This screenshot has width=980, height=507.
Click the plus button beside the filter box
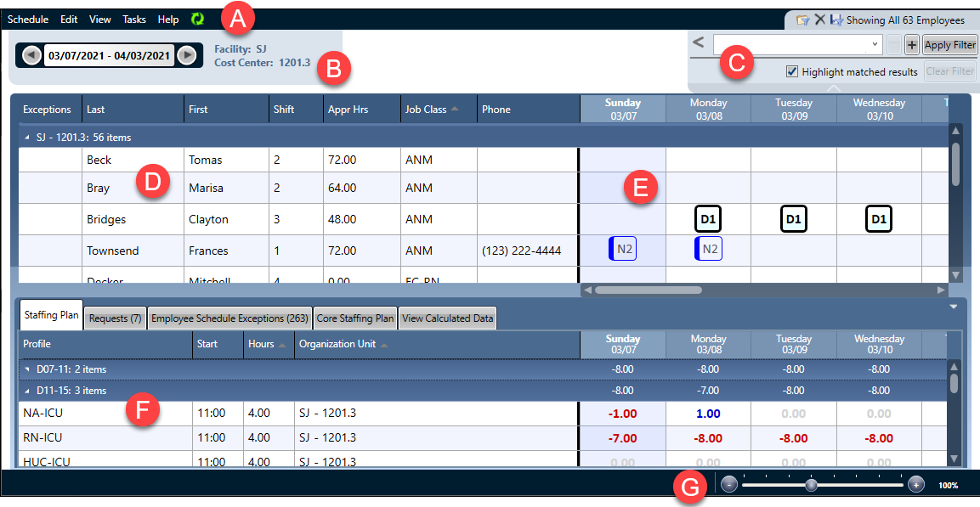click(x=911, y=45)
